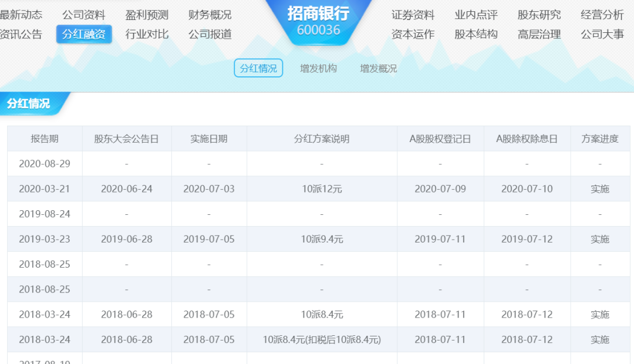634x364 pixels.
Task: Open the 资本运作 navigation item
Action: coord(413,35)
